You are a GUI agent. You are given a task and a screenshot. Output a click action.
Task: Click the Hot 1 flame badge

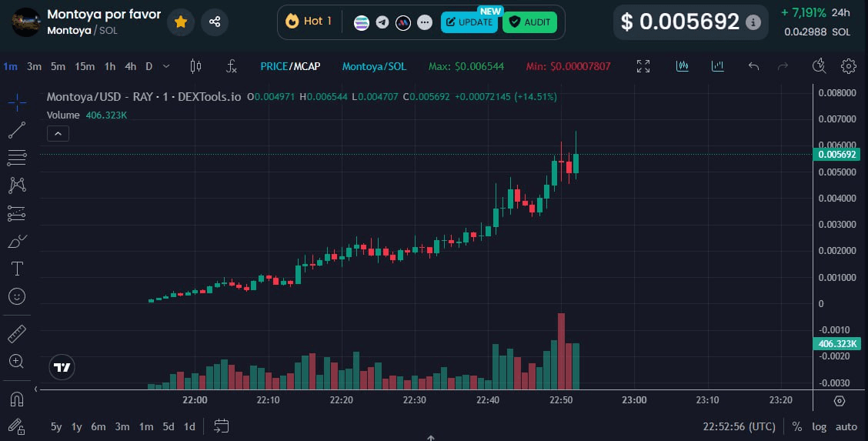click(x=309, y=22)
